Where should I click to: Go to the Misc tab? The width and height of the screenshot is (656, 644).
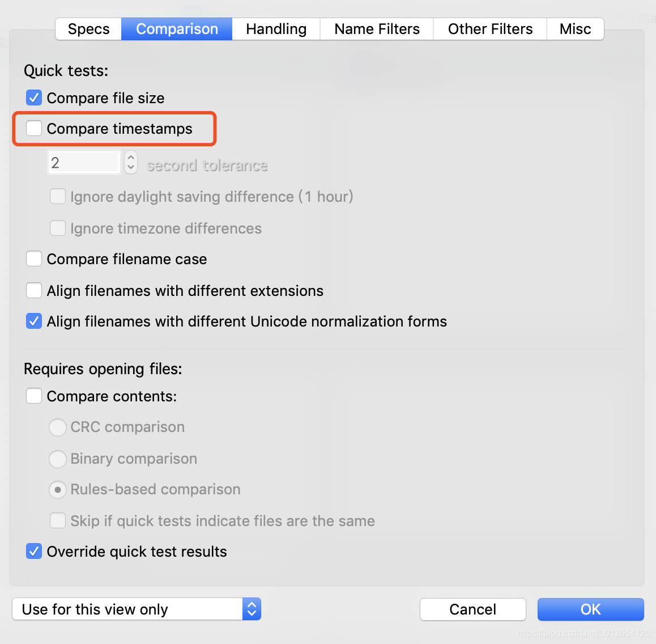[575, 29]
